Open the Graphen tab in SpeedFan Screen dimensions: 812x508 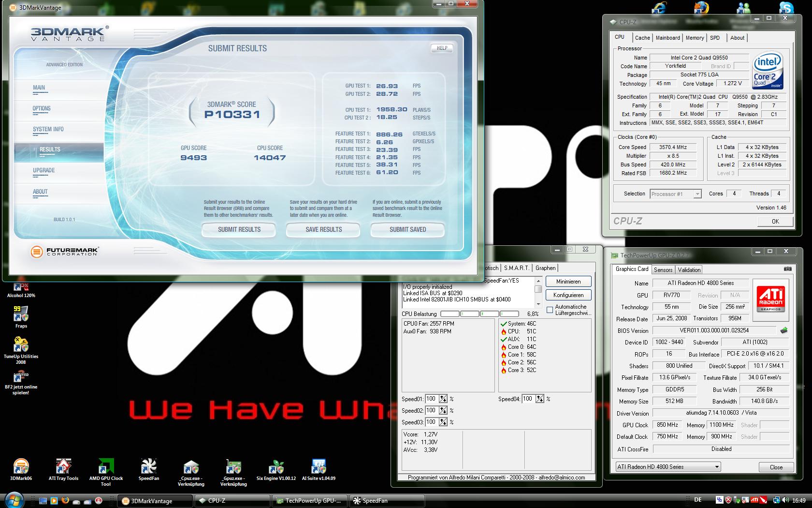[545, 268]
